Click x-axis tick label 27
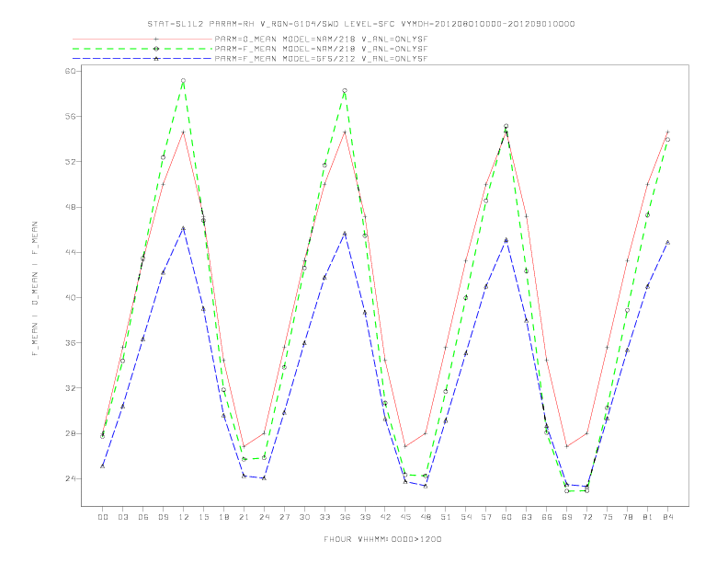728x563 pixels. tap(285, 517)
